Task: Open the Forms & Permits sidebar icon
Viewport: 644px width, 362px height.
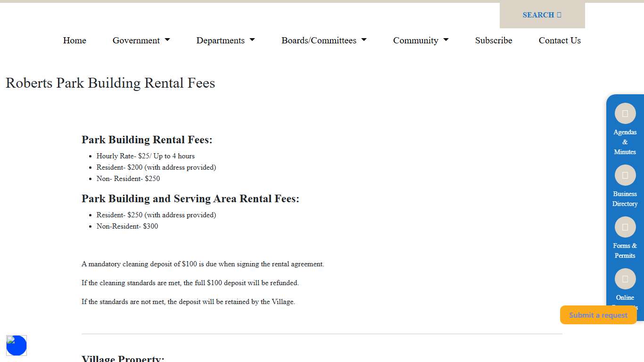Action: coord(625,227)
